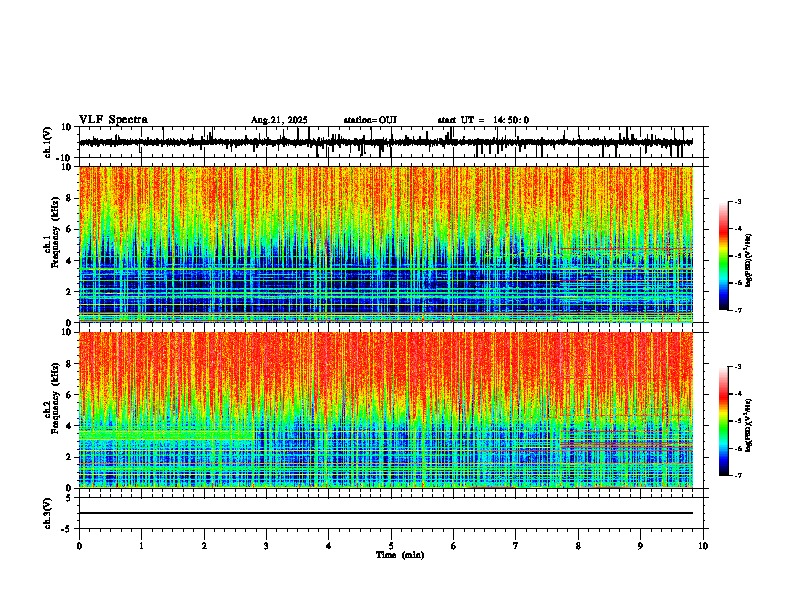Image resolution: width=792 pixels, height=612 pixels.
Task: Click the time axis tick label '10'
Action: 703,546
